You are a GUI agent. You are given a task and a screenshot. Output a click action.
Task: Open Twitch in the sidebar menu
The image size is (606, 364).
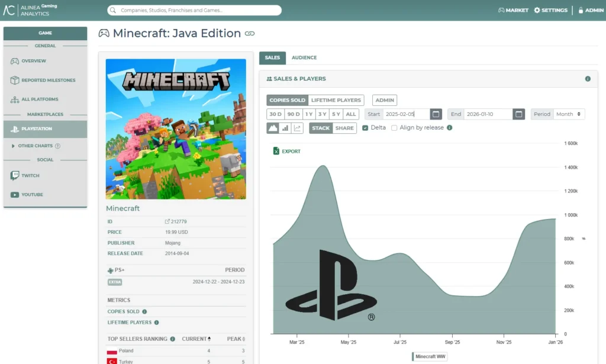click(30, 176)
